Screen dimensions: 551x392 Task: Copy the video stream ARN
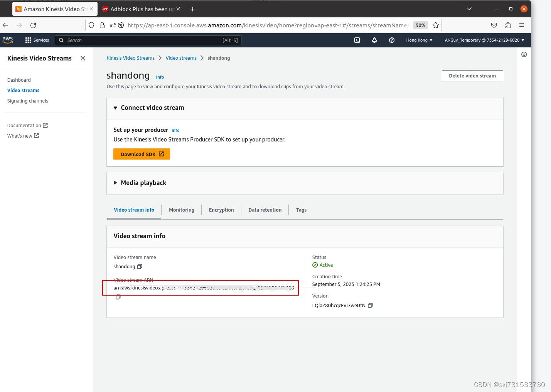118,297
